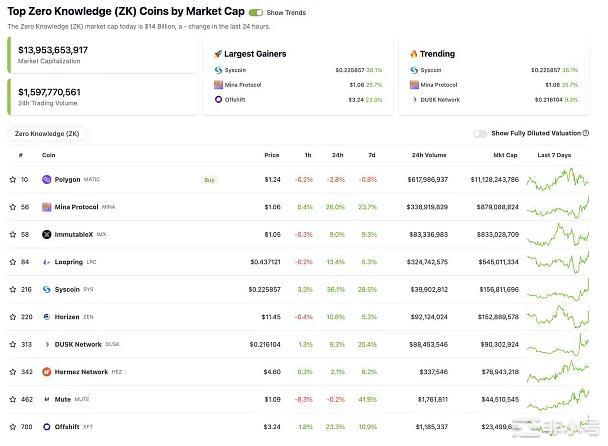Star the Offshift row as favorite

(13, 427)
